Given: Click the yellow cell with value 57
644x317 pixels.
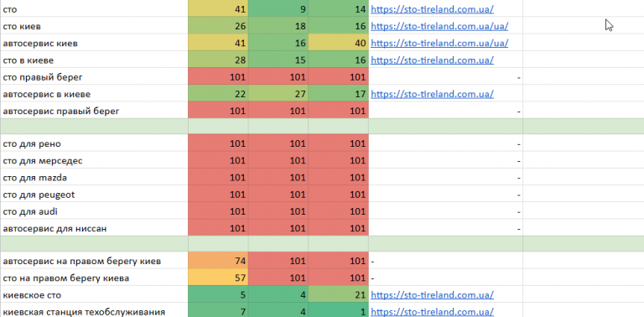Looking at the screenshot, I should [218, 278].
